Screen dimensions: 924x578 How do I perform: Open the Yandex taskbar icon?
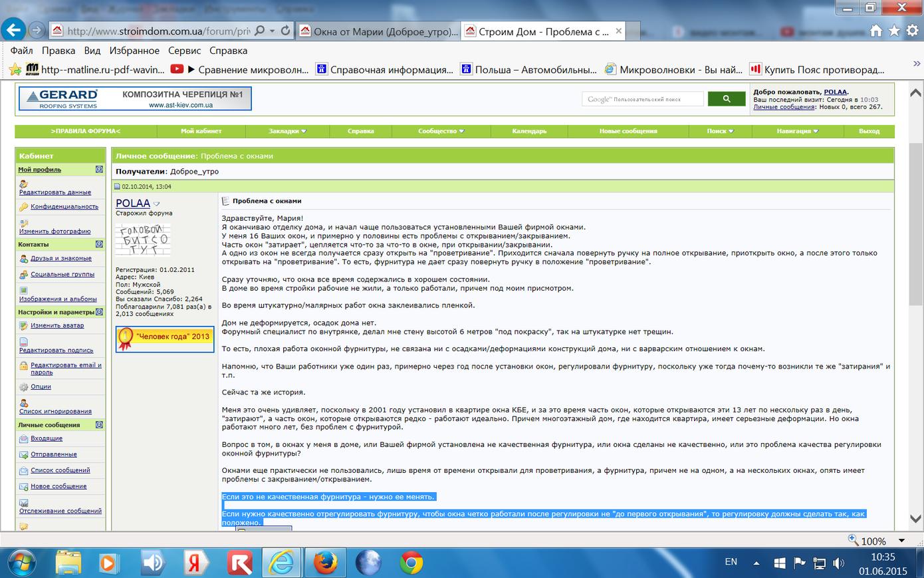(195, 563)
